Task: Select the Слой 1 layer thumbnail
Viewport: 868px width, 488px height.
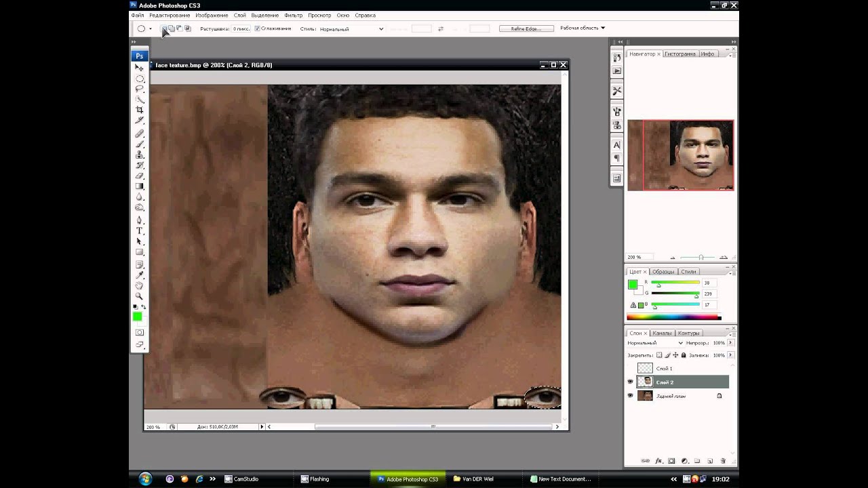Action: [645, 368]
